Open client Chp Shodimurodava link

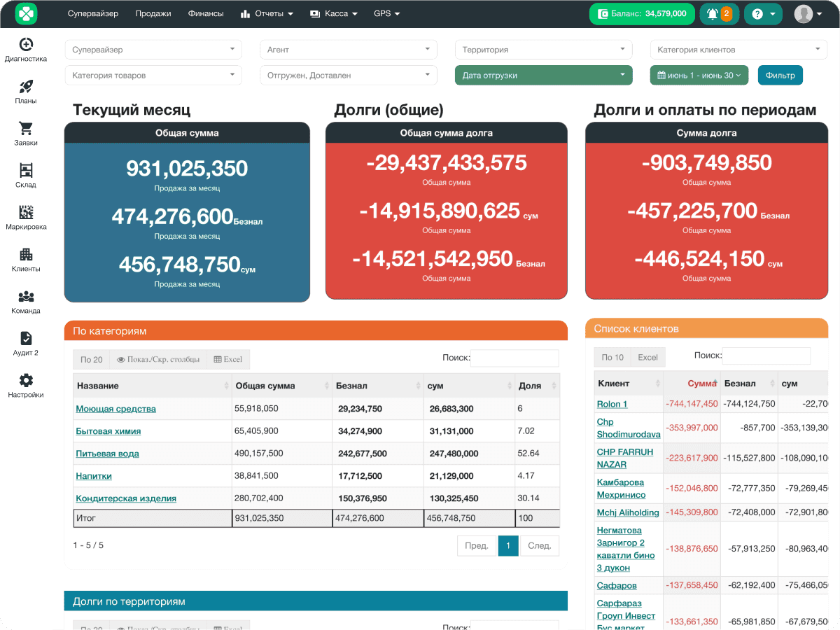click(629, 428)
